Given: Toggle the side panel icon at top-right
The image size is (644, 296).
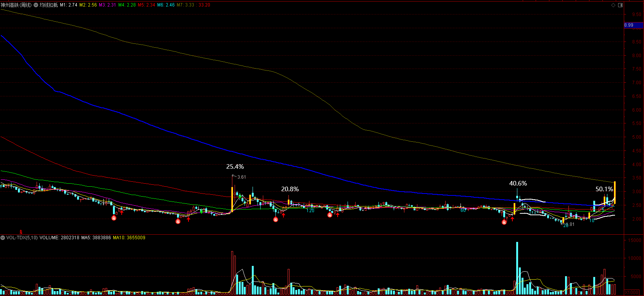Looking at the screenshot, I should point(620,5).
